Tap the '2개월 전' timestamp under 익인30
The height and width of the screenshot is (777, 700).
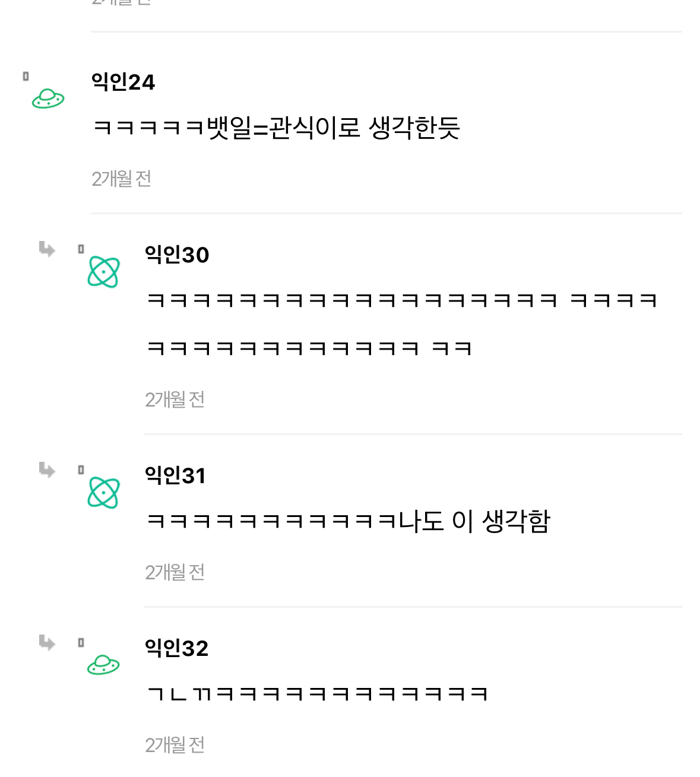pyautogui.click(x=175, y=399)
